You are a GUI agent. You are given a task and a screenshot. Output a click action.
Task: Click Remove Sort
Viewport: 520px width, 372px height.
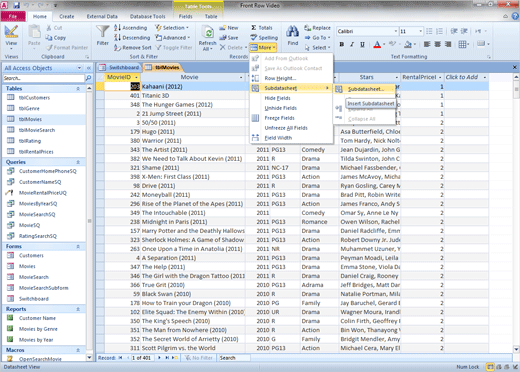(132, 48)
